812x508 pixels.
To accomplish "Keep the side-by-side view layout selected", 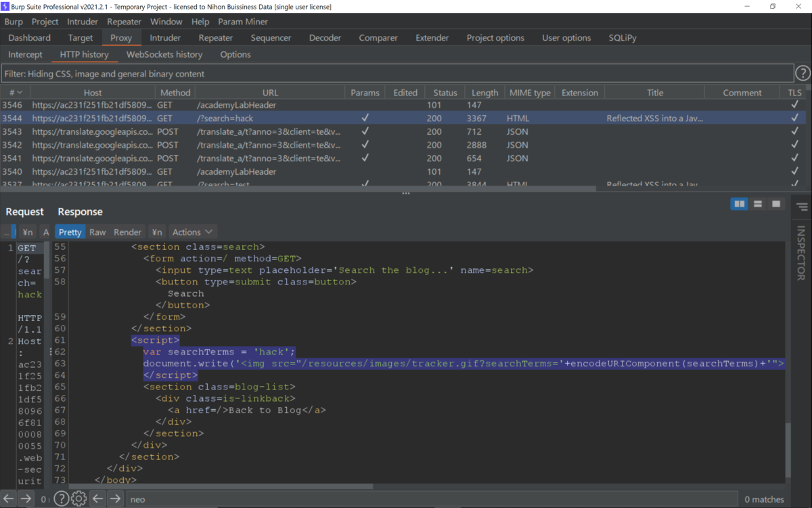I will 739,203.
